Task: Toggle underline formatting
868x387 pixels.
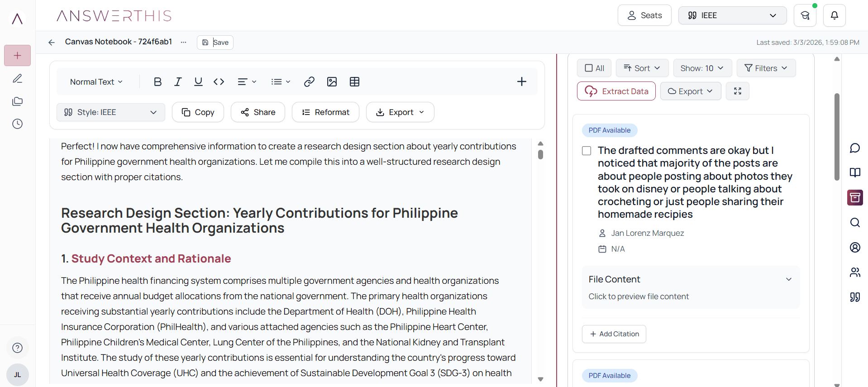Action: coord(198,82)
